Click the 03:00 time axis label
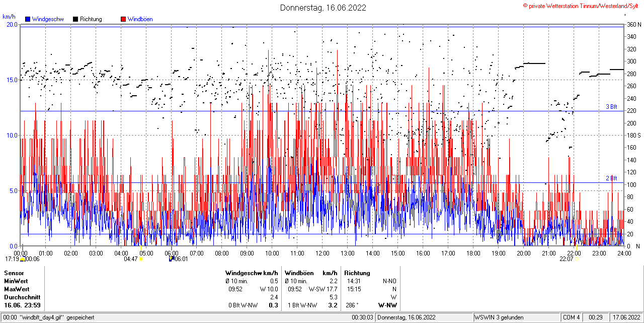The image size is (644, 323). [96, 253]
